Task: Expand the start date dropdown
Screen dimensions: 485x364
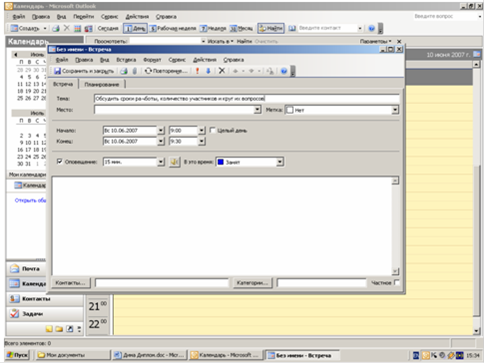Action: [x=161, y=130]
